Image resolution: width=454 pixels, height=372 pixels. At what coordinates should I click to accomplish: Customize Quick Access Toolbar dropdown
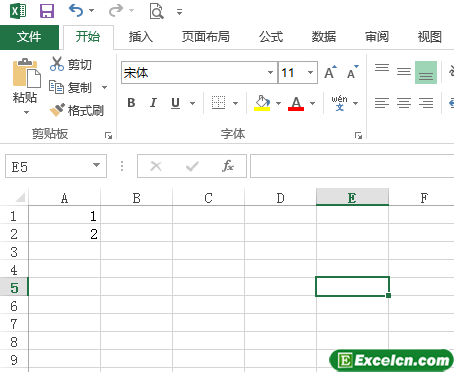179,12
